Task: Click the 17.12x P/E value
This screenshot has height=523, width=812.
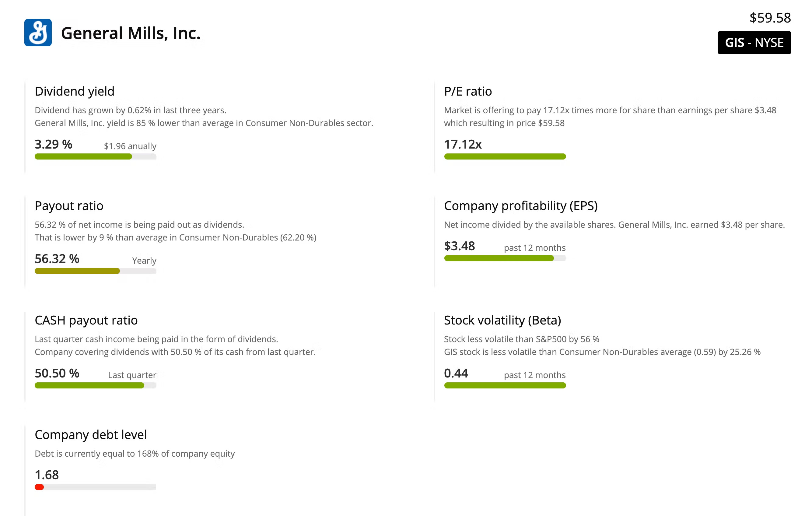Action: click(463, 144)
